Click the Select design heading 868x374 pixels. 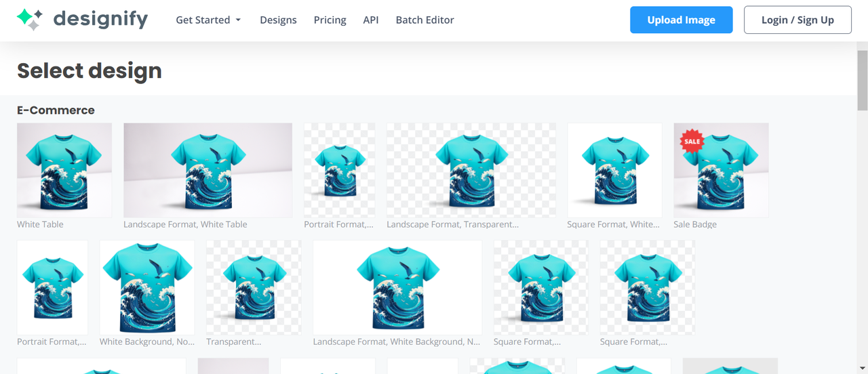pyautogui.click(x=90, y=70)
